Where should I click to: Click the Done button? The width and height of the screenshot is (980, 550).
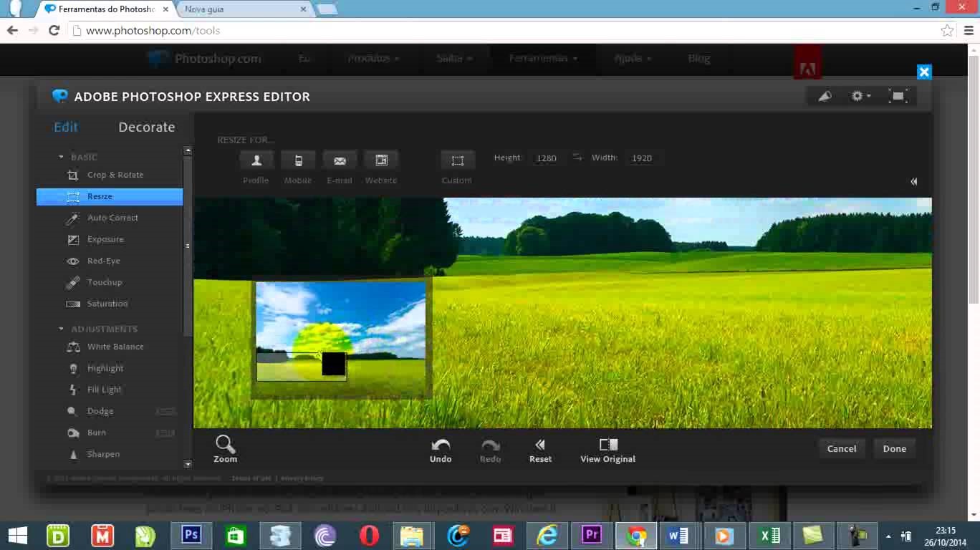tap(895, 448)
